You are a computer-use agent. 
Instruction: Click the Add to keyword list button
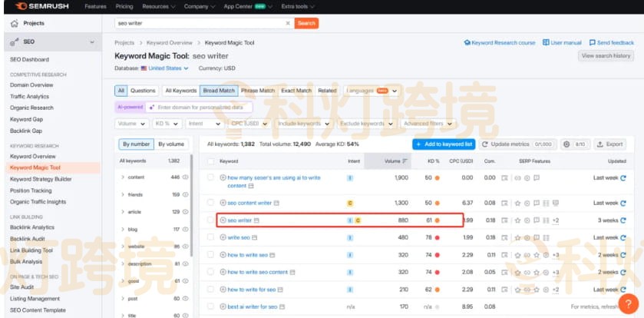coord(444,144)
